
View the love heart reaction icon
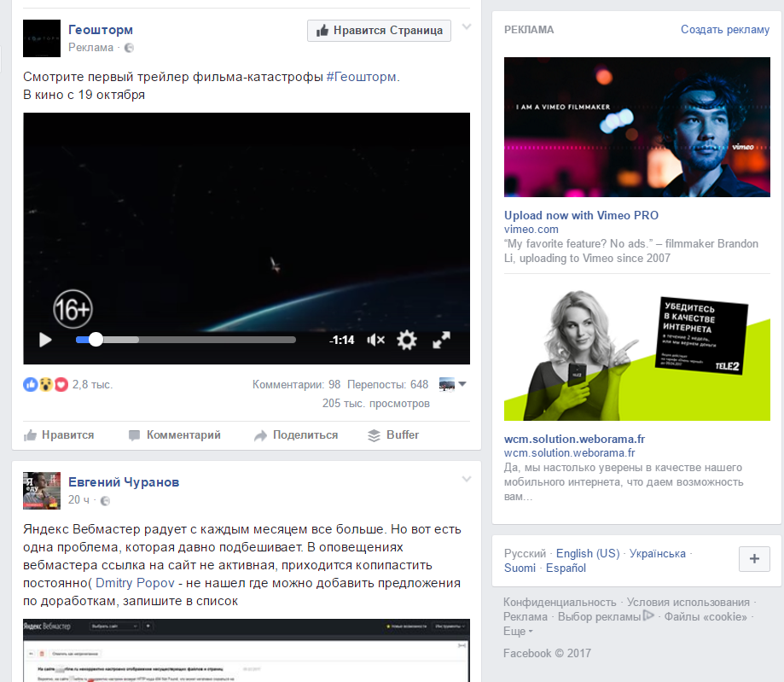(61, 384)
